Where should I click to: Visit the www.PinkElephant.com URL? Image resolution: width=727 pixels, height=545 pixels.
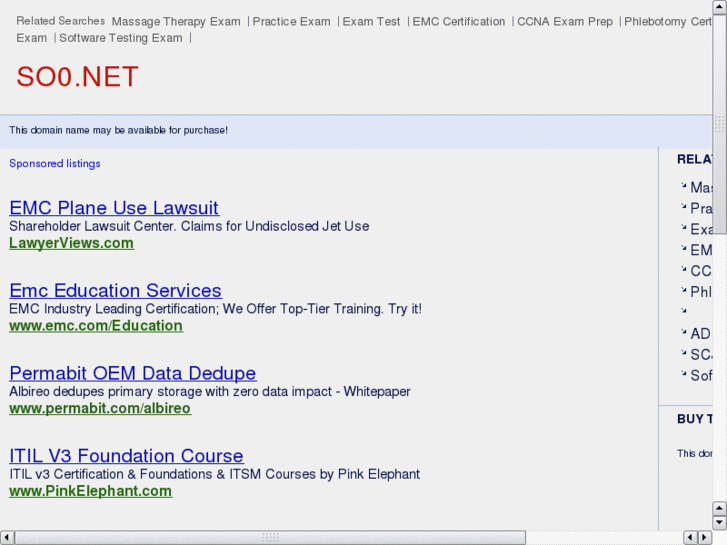pos(90,491)
